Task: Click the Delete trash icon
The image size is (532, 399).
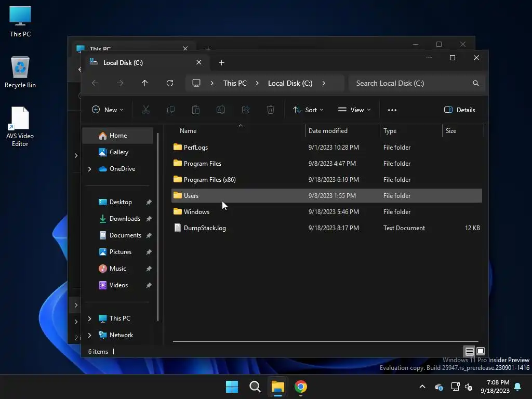Action: tap(270, 110)
